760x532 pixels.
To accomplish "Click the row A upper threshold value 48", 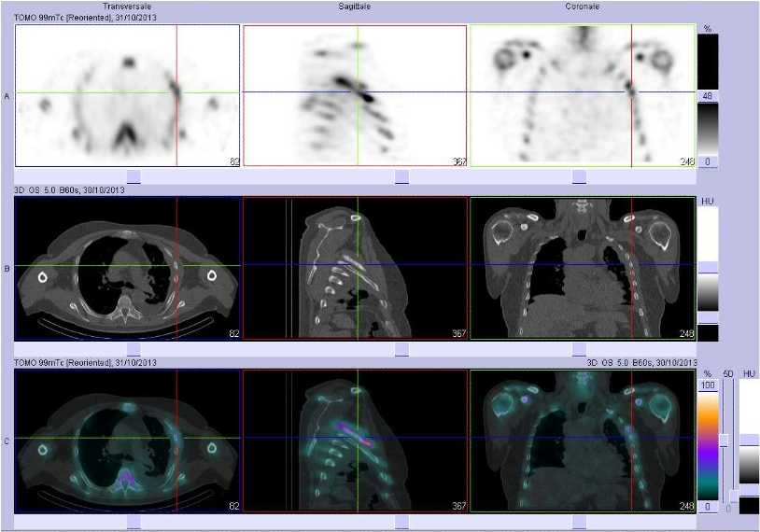I will click(708, 96).
